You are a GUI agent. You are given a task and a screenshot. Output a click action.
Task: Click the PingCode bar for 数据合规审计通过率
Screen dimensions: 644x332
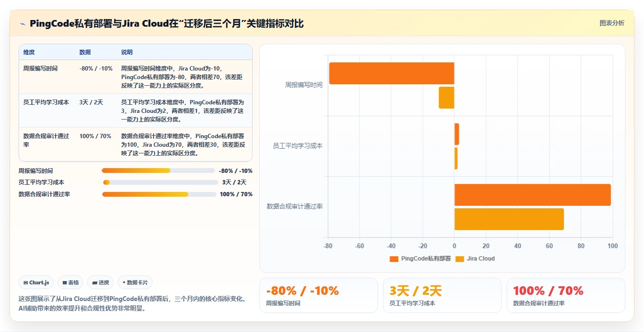[533, 195]
